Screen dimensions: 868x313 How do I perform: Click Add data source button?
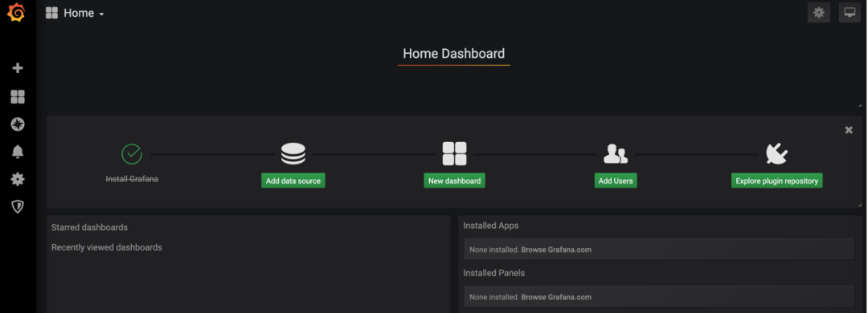293,181
